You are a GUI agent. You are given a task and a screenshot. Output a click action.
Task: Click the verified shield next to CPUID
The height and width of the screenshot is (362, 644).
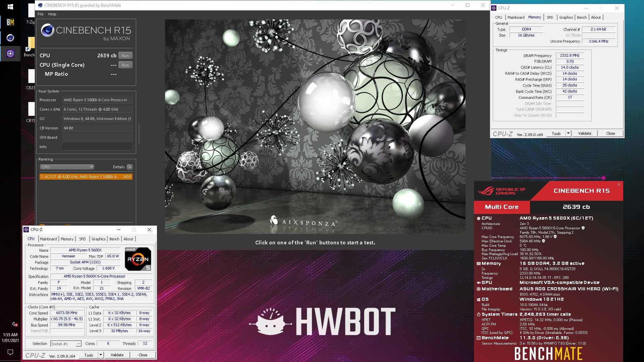tap(583, 228)
